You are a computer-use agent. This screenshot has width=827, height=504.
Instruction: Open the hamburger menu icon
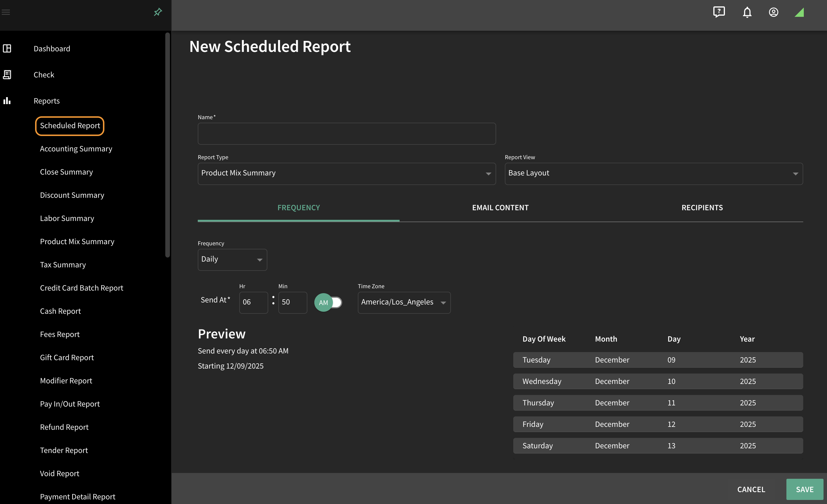[6, 12]
